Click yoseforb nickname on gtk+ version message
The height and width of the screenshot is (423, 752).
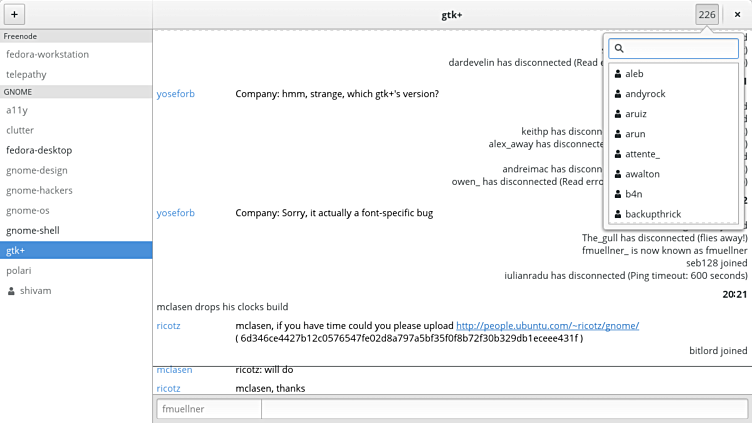[x=176, y=94]
